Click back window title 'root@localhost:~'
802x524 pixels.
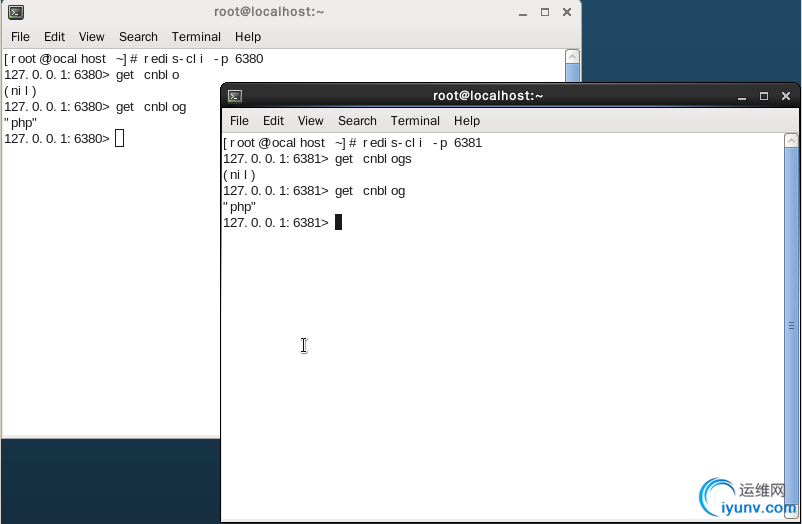point(269,12)
